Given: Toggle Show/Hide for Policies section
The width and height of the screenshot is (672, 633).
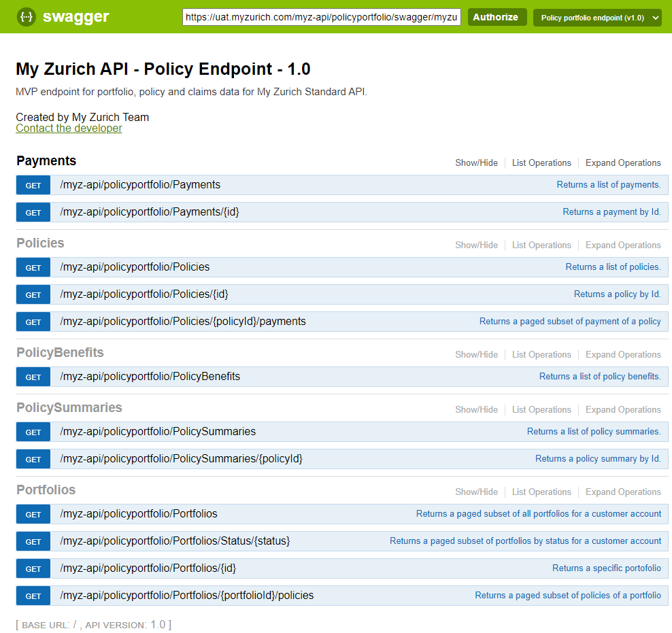Looking at the screenshot, I should [476, 245].
